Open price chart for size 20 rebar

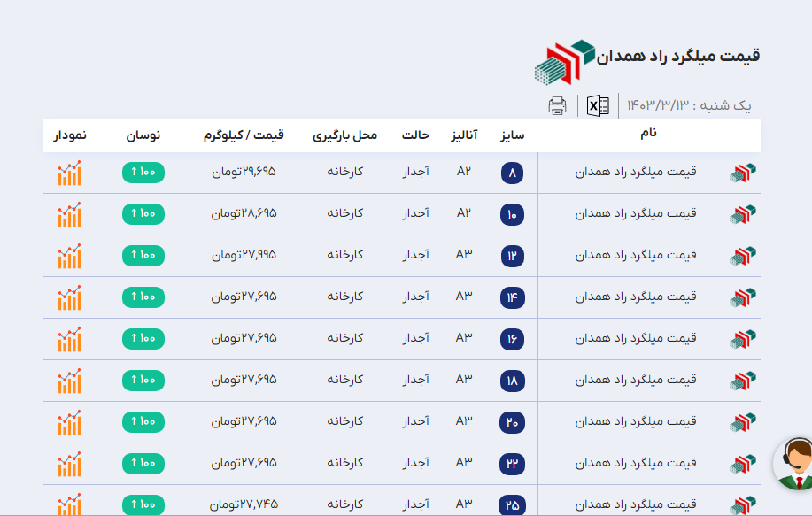pos(69,422)
